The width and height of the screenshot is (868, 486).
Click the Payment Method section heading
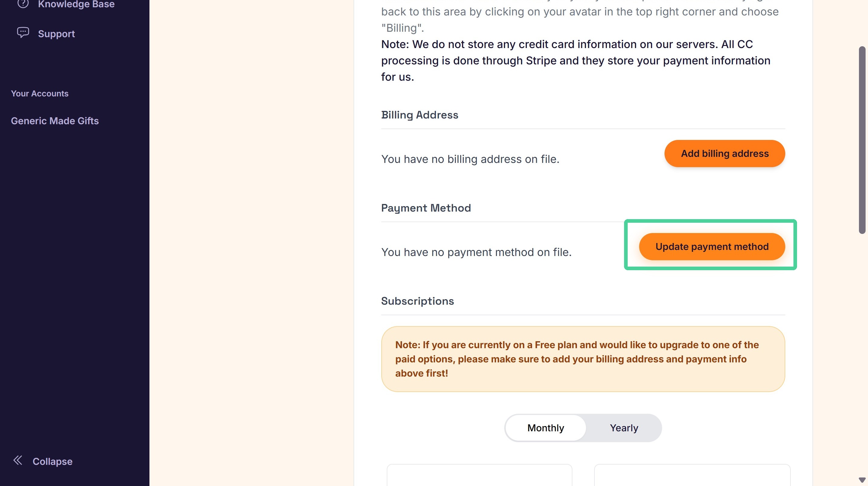426,208
